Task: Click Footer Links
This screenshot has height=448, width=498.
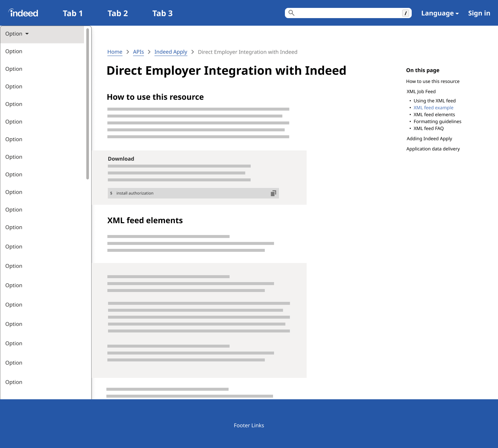Action: 249,425
